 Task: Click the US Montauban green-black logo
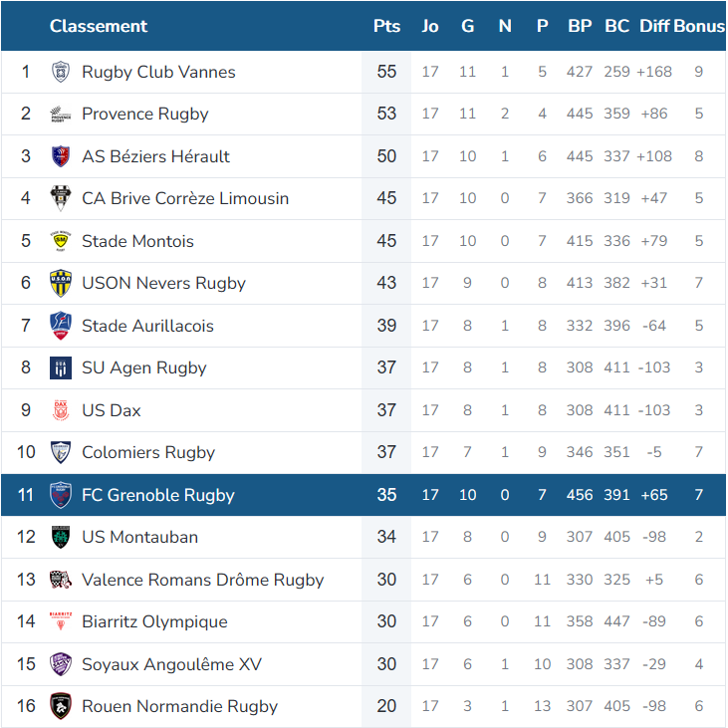pos(61,537)
